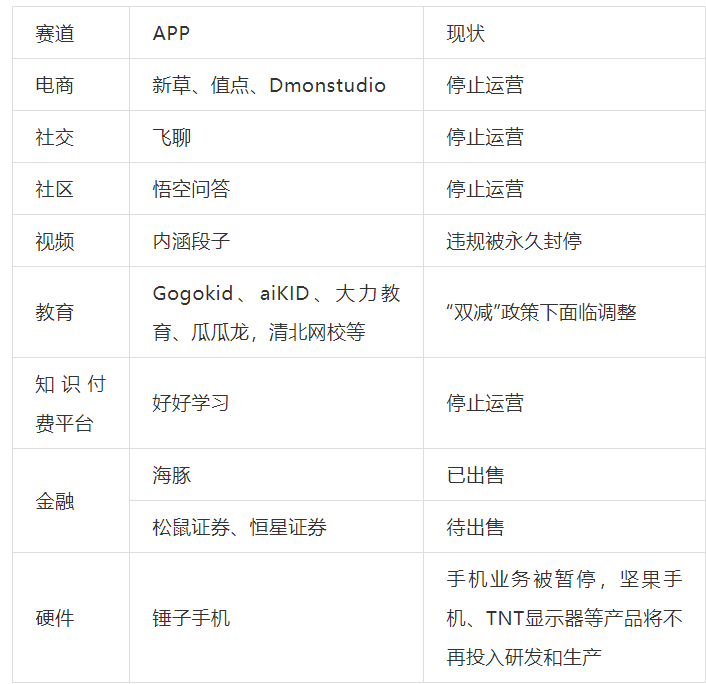Click the '手机业务被暂停' status cell

pyautogui.click(x=565, y=618)
